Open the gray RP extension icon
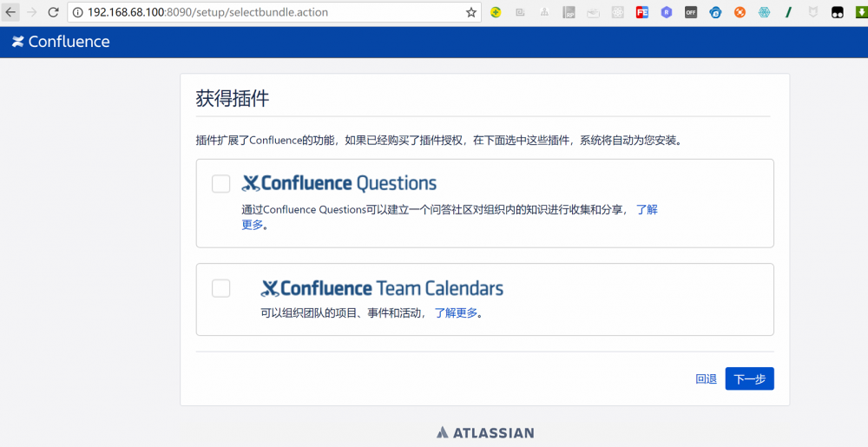 (x=569, y=12)
